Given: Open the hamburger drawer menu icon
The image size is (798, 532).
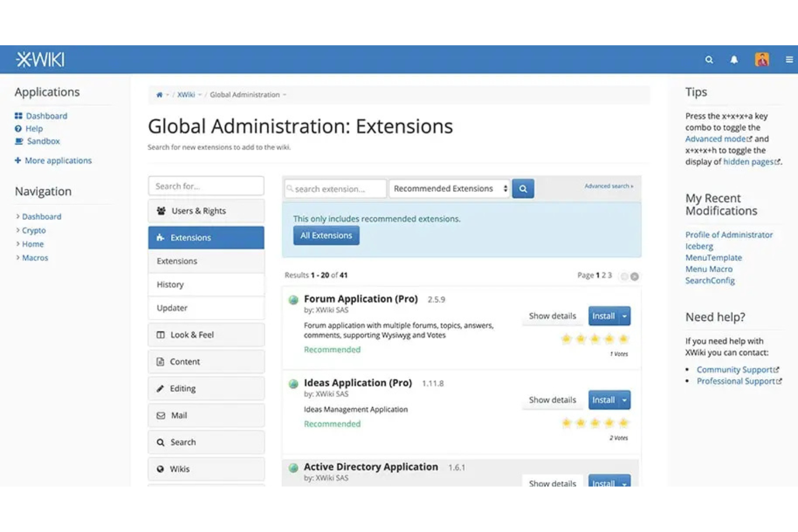Looking at the screenshot, I should (x=789, y=60).
